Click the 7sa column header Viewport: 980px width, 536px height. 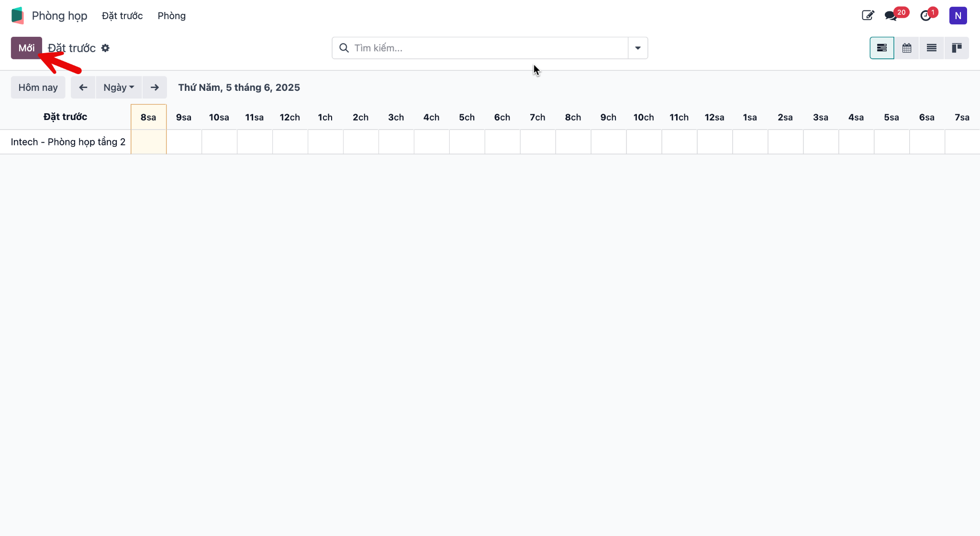click(x=962, y=117)
